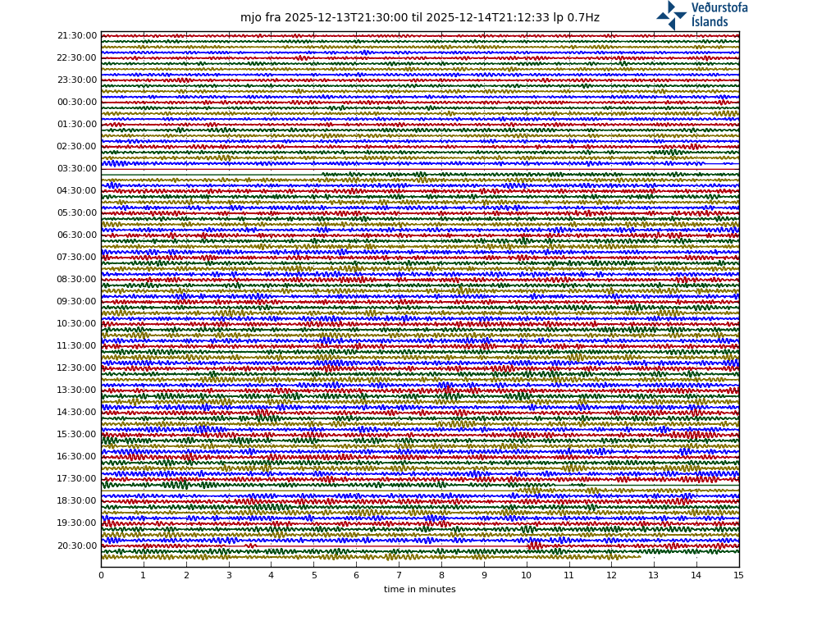Click the Veðurstofa Íslands logo icon

tap(671, 15)
